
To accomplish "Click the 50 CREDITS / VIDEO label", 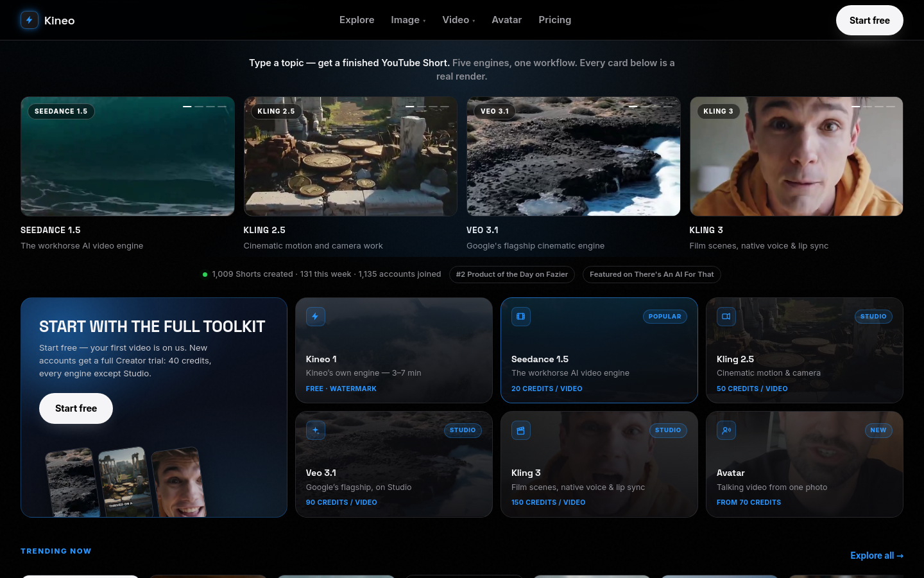I will [752, 389].
